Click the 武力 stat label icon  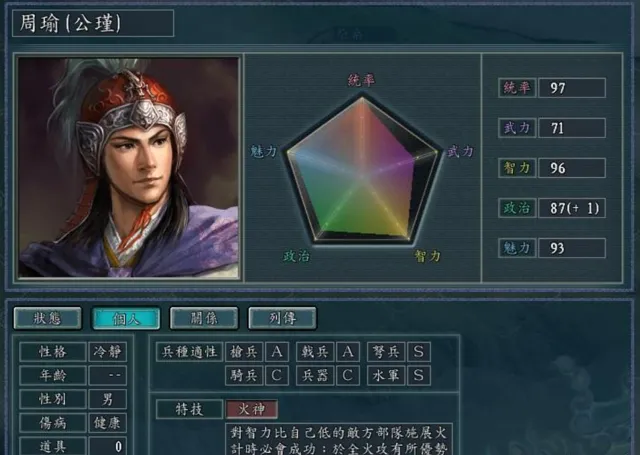517,128
